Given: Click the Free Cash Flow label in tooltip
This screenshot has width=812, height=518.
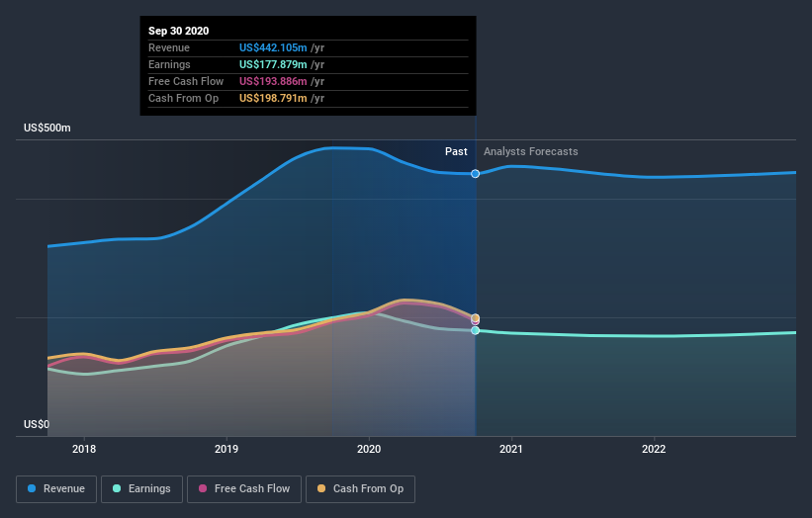Looking at the screenshot, I should (x=186, y=81).
